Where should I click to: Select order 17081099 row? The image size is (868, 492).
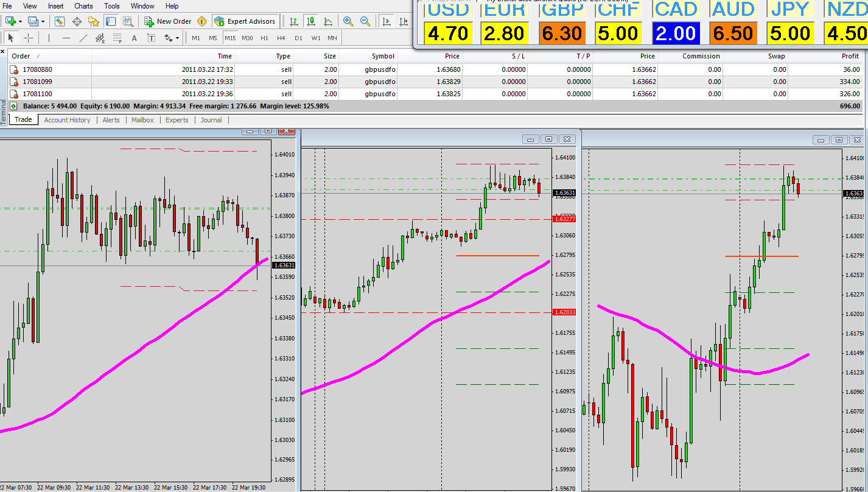435,82
